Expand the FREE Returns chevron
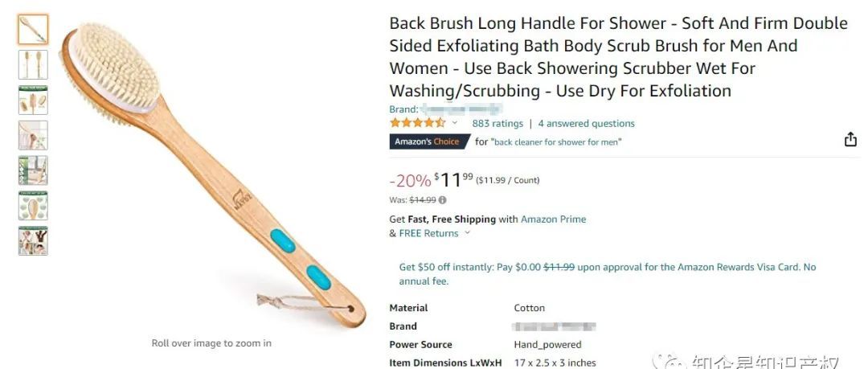 (467, 232)
